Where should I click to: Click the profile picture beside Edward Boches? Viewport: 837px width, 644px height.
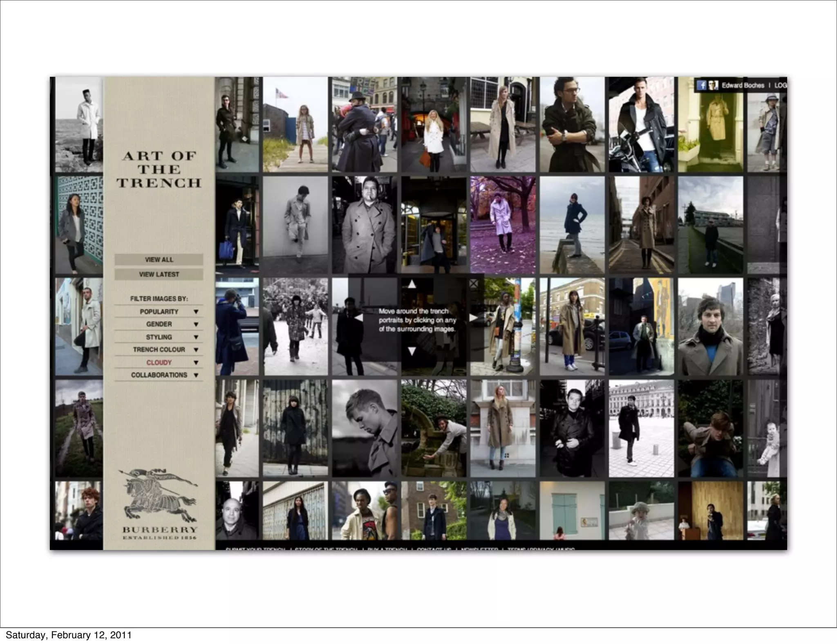coord(713,85)
